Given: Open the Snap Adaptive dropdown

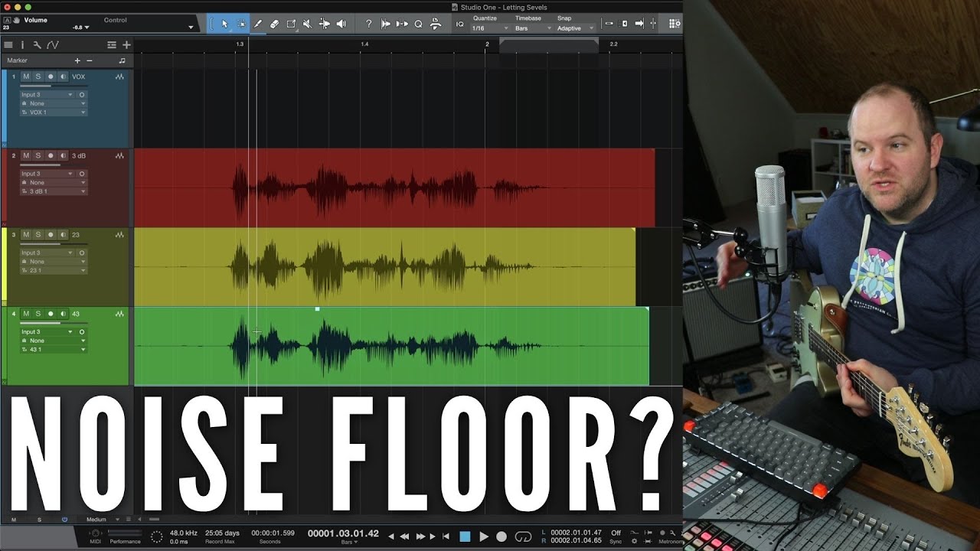Looking at the screenshot, I should (x=575, y=28).
